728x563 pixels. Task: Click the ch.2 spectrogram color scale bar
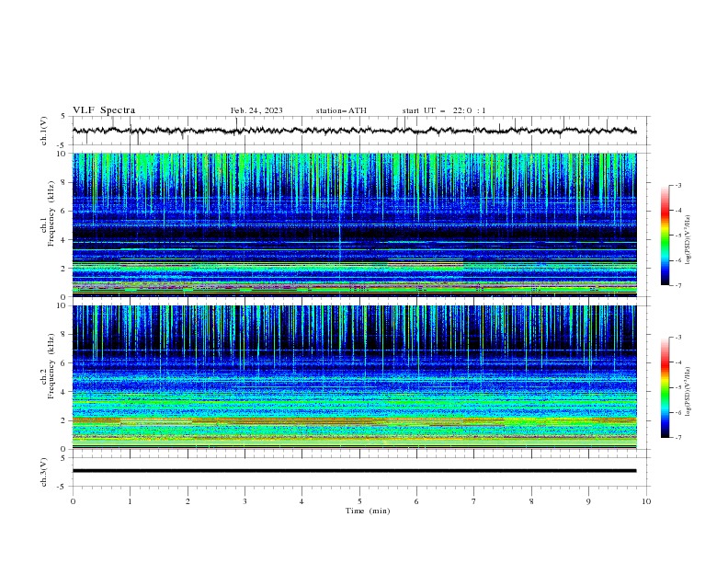point(665,387)
